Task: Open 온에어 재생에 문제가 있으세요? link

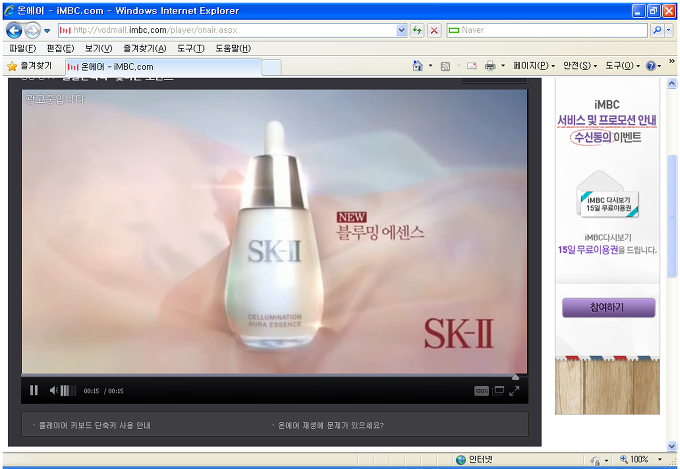Action: pos(331,425)
